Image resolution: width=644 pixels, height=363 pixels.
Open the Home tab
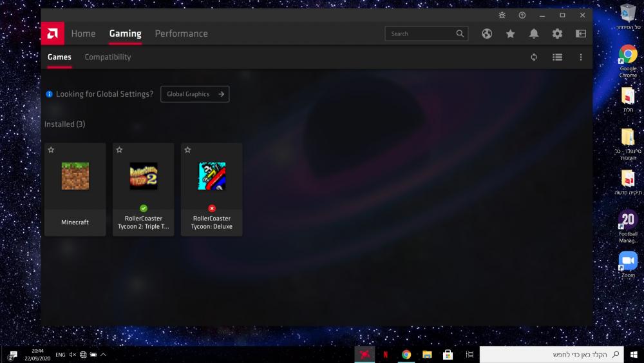click(83, 34)
